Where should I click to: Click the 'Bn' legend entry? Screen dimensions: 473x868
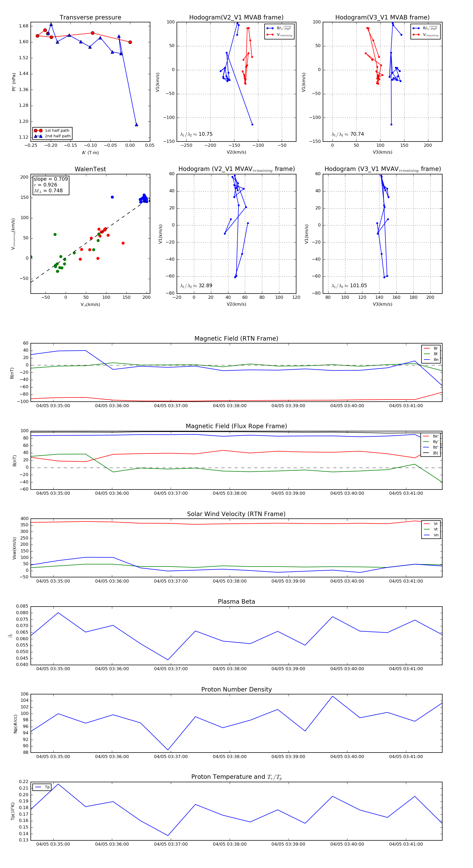[431, 360]
